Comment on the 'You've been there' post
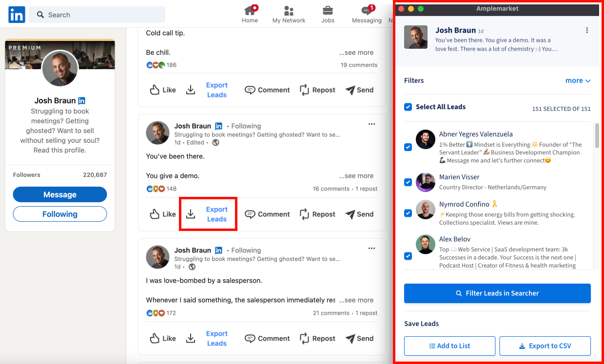This screenshot has height=364, width=604. [267, 214]
